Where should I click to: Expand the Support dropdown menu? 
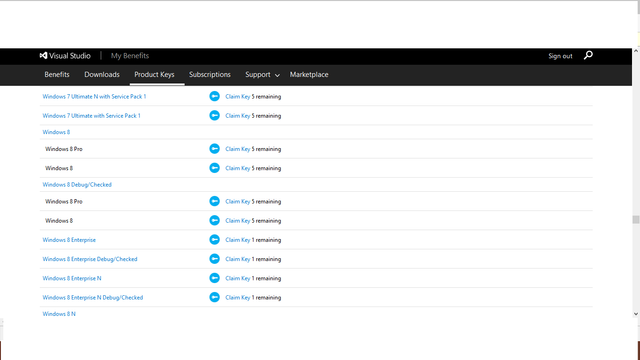tap(262, 75)
